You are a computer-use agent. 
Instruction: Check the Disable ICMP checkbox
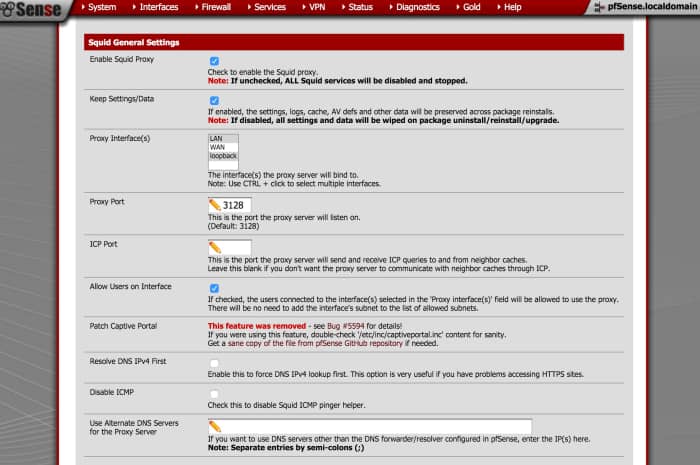pyautogui.click(x=214, y=394)
